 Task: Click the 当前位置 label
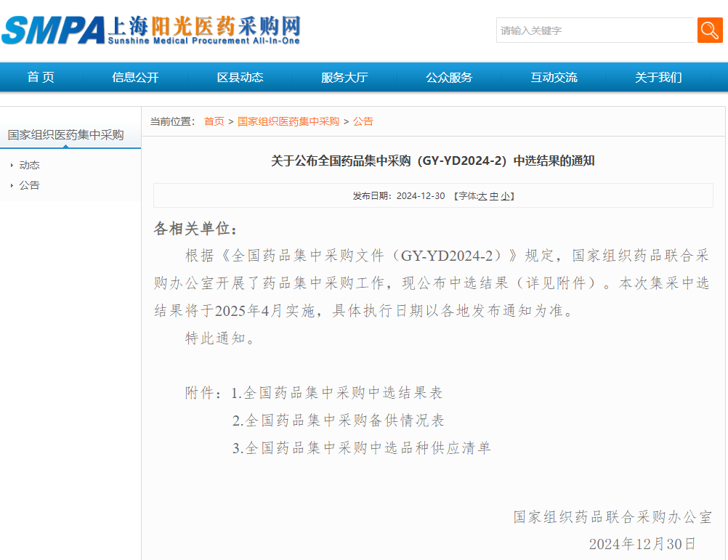tap(173, 121)
